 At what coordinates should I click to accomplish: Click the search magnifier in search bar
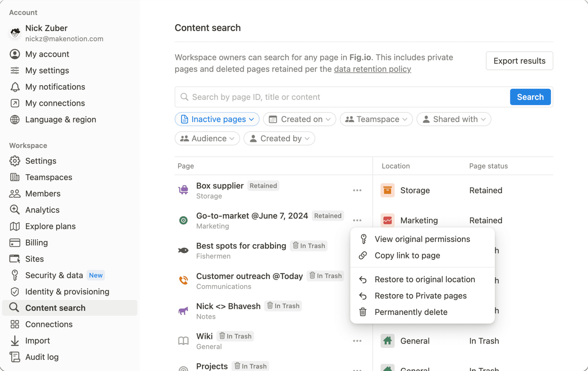(184, 97)
